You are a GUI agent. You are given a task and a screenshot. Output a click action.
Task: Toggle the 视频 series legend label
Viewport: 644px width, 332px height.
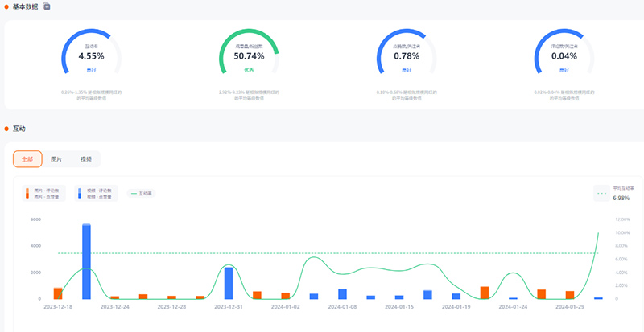click(x=98, y=193)
